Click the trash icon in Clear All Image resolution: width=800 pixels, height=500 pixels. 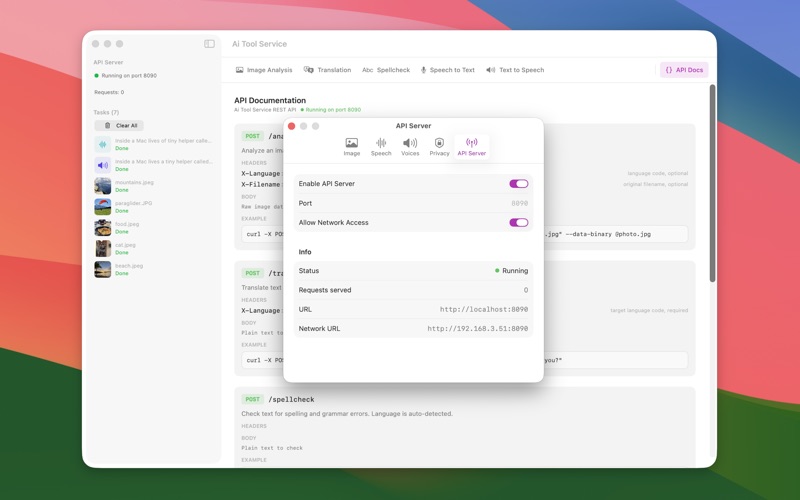[x=107, y=126]
